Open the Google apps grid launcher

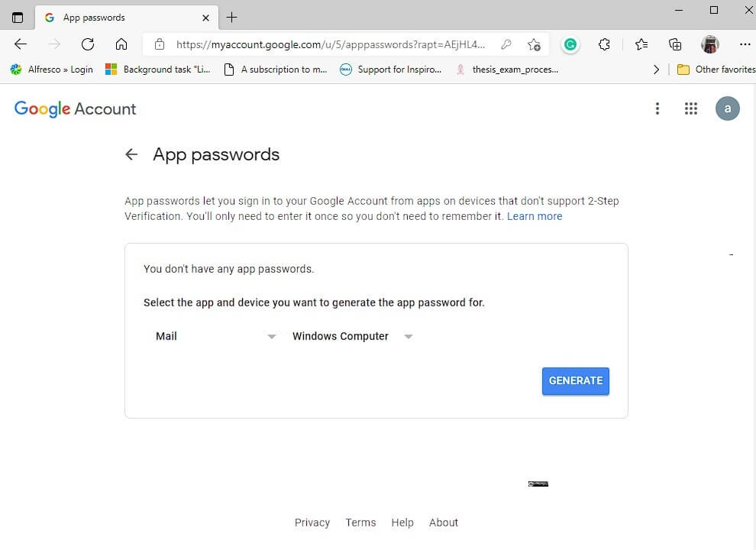(691, 108)
